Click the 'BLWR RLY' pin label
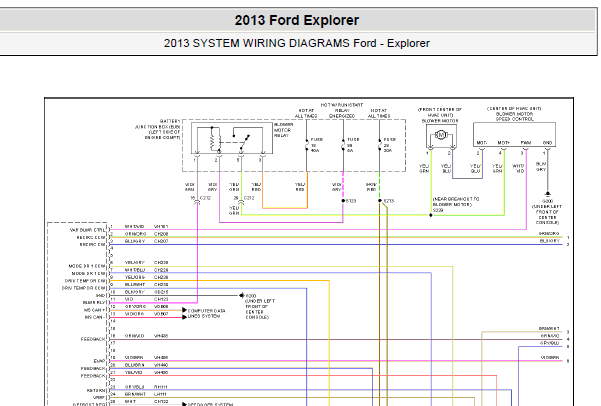Image resolution: width=601 pixels, height=406 pixels. tap(94, 302)
